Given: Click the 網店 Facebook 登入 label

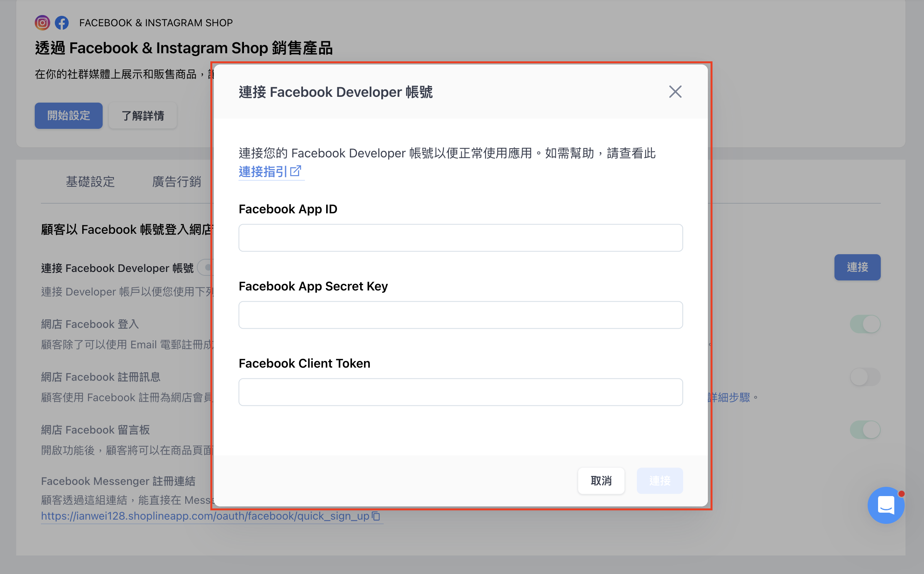Looking at the screenshot, I should [90, 324].
